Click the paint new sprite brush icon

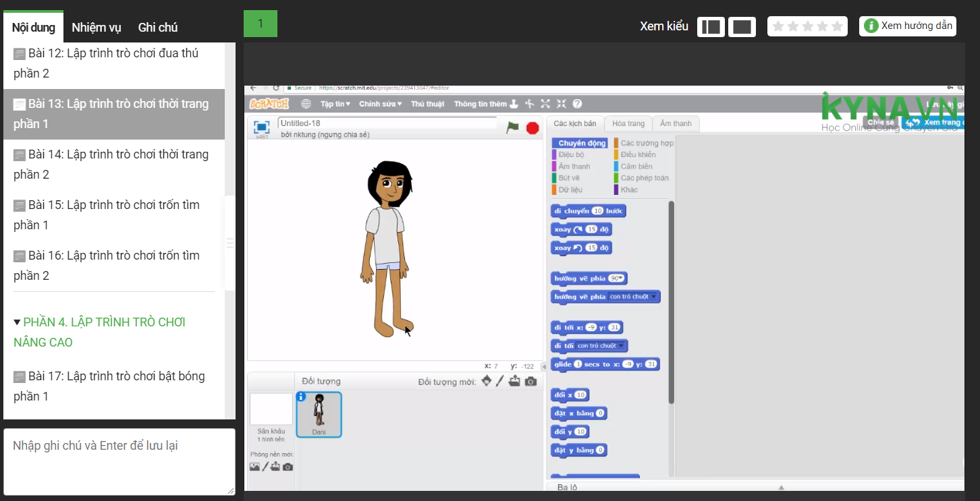tap(500, 381)
